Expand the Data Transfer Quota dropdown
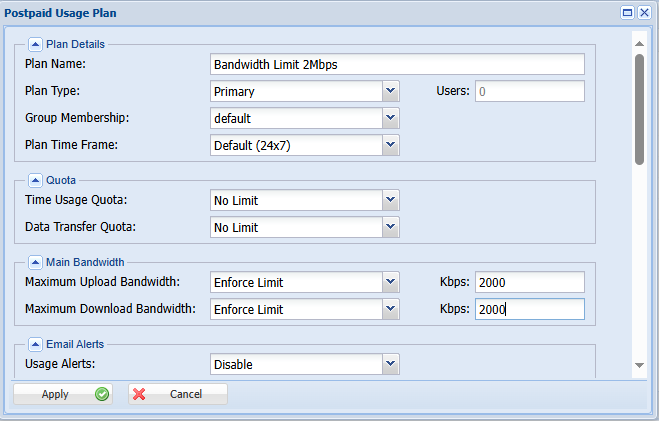The height and width of the screenshot is (421, 659). 391,227
